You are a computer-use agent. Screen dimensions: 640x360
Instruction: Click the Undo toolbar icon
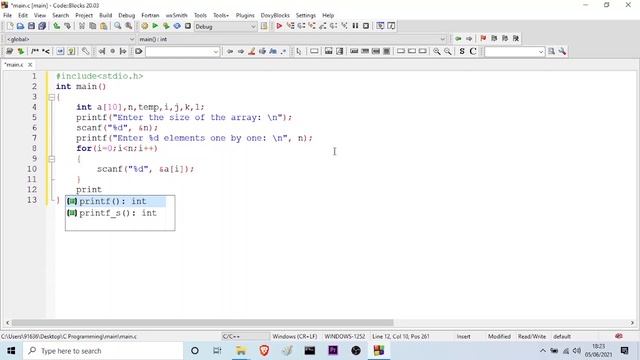point(57,26)
